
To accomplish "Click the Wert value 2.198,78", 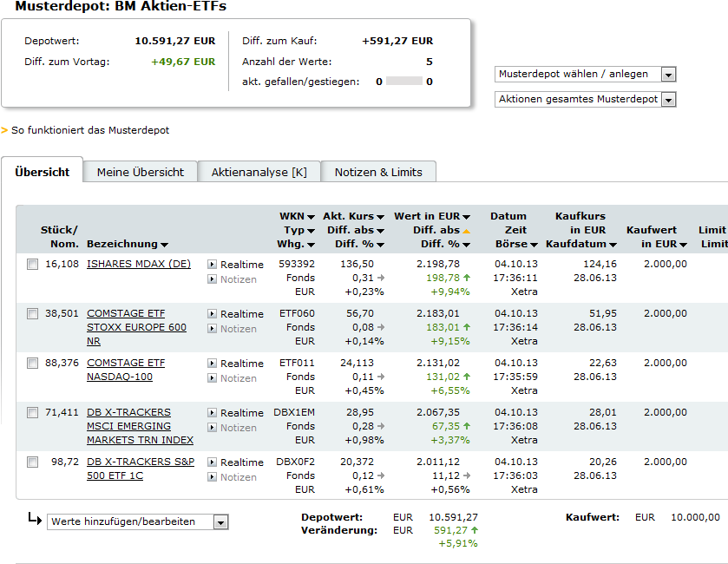I will pyautogui.click(x=438, y=264).
